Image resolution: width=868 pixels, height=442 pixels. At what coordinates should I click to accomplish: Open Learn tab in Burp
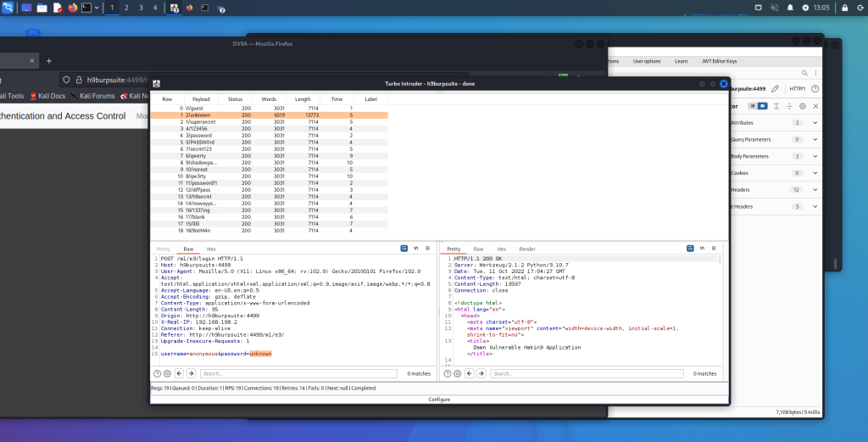(x=681, y=61)
